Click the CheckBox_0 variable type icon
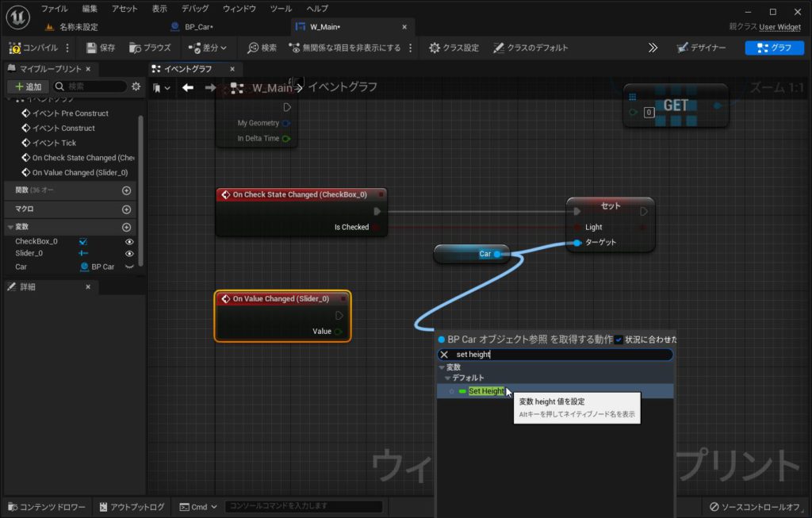Viewport: 812px width, 518px height. pos(82,241)
